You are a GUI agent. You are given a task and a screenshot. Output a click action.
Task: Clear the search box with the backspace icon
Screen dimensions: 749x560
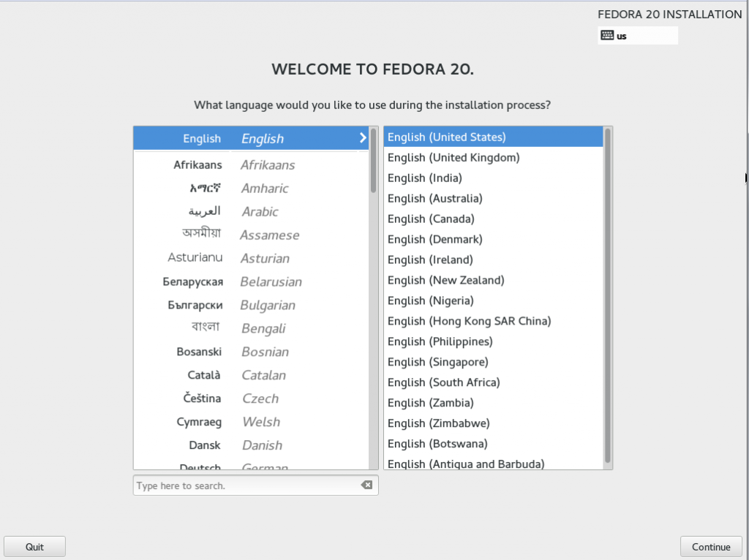coord(366,485)
